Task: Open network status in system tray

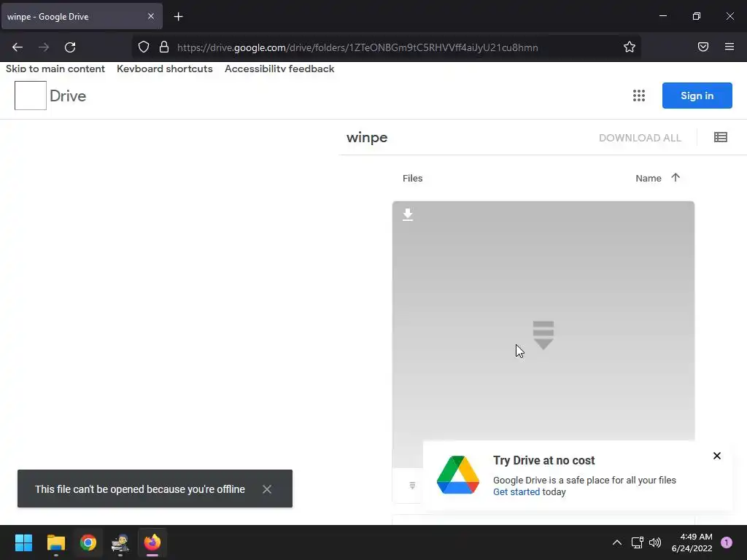Action: pyautogui.click(x=637, y=542)
